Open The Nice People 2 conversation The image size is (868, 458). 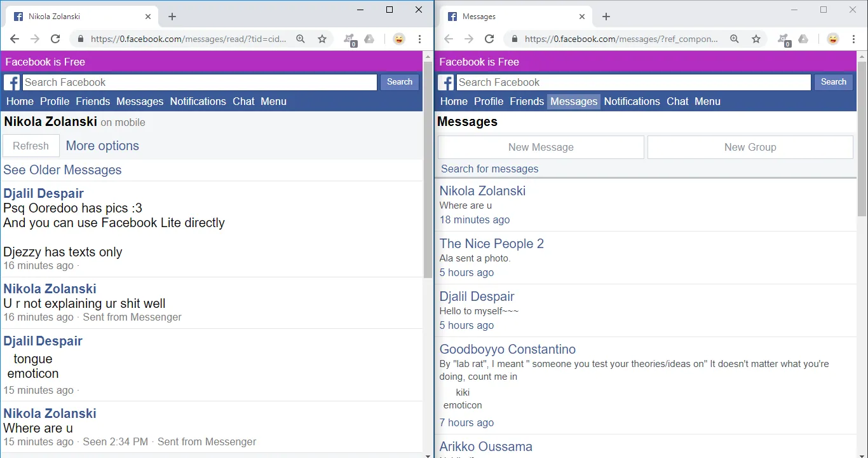pos(492,244)
